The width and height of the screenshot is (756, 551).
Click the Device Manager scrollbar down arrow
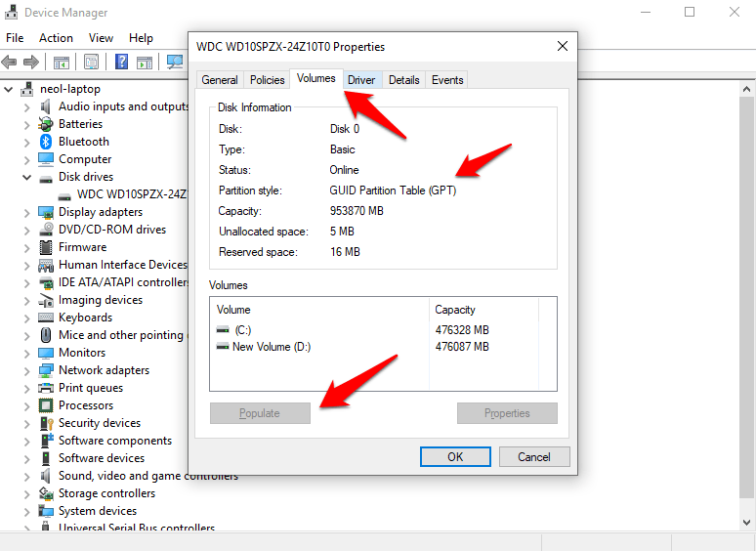click(746, 522)
